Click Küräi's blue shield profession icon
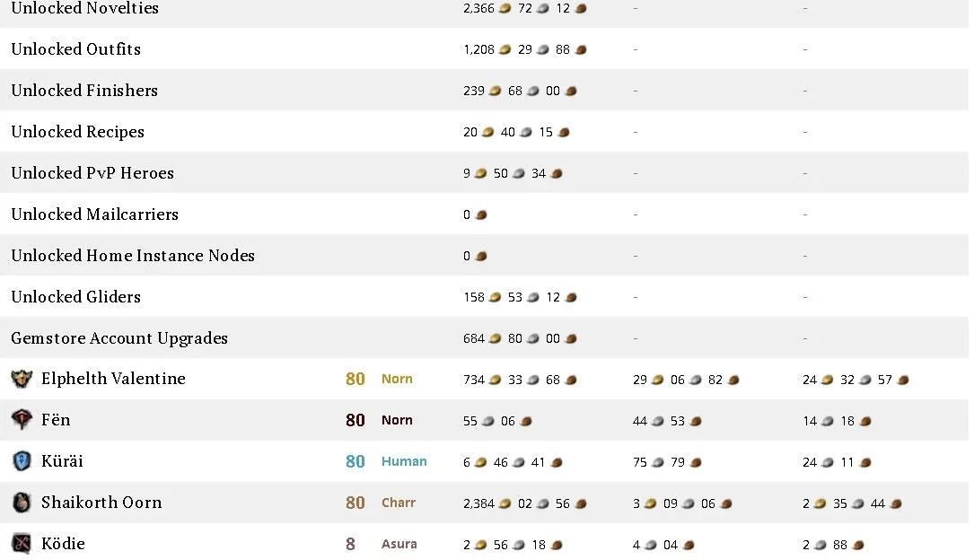 pyautogui.click(x=22, y=461)
